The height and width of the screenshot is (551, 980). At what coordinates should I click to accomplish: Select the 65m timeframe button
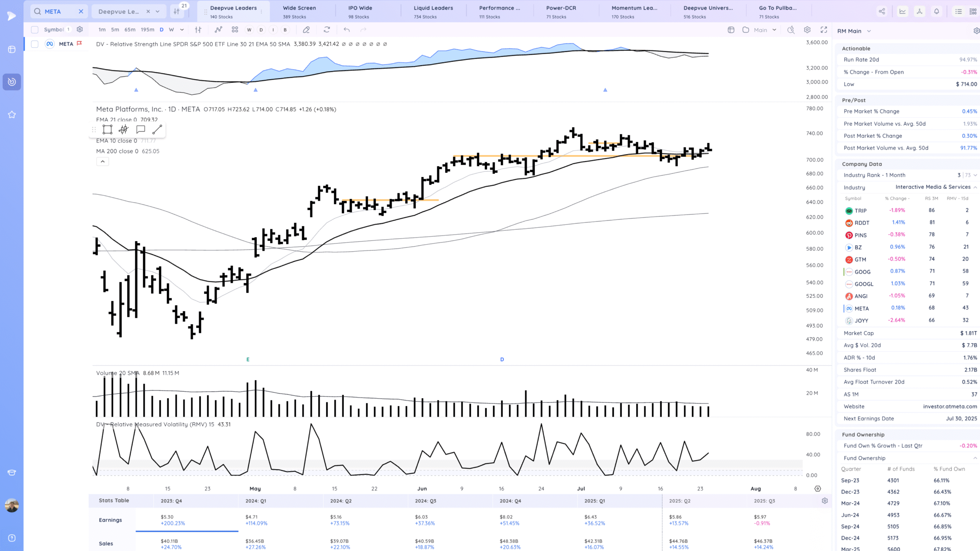130,29
